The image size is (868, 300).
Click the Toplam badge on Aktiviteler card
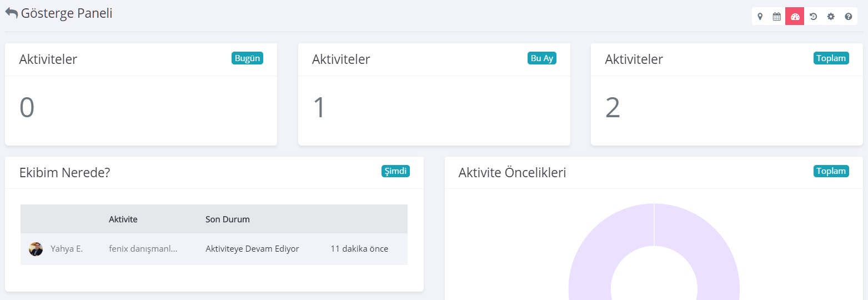pyautogui.click(x=831, y=58)
